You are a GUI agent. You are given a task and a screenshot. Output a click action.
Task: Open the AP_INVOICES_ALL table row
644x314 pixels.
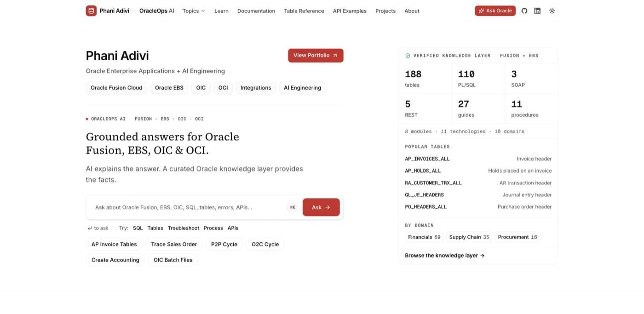478,159
